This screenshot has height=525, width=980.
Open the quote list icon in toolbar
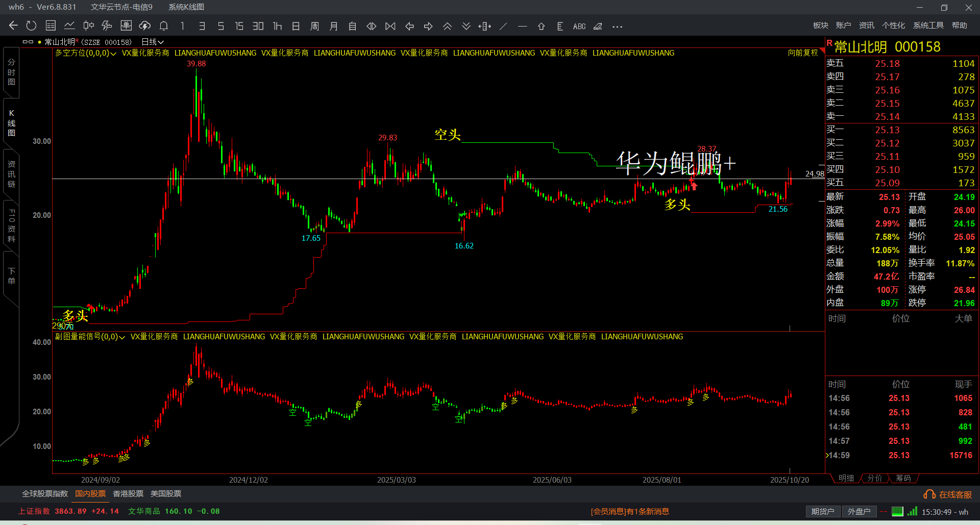51,26
